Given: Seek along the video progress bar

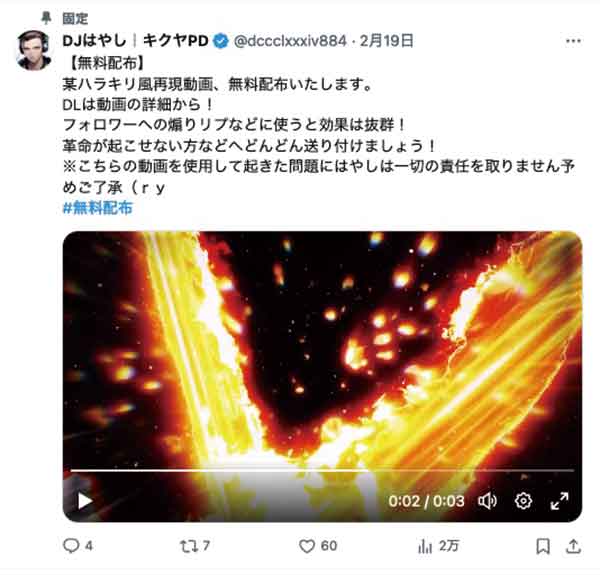Looking at the screenshot, I should pyautogui.click(x=322, y=470).
